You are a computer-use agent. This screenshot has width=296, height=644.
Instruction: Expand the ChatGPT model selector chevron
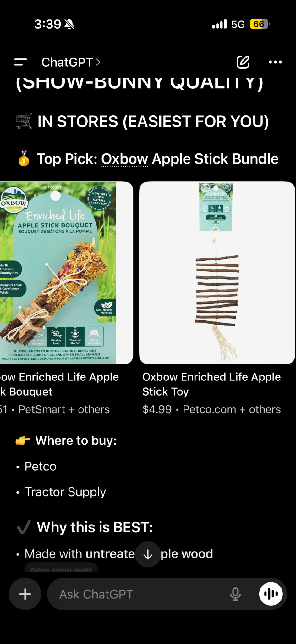[x=98, y=62]
